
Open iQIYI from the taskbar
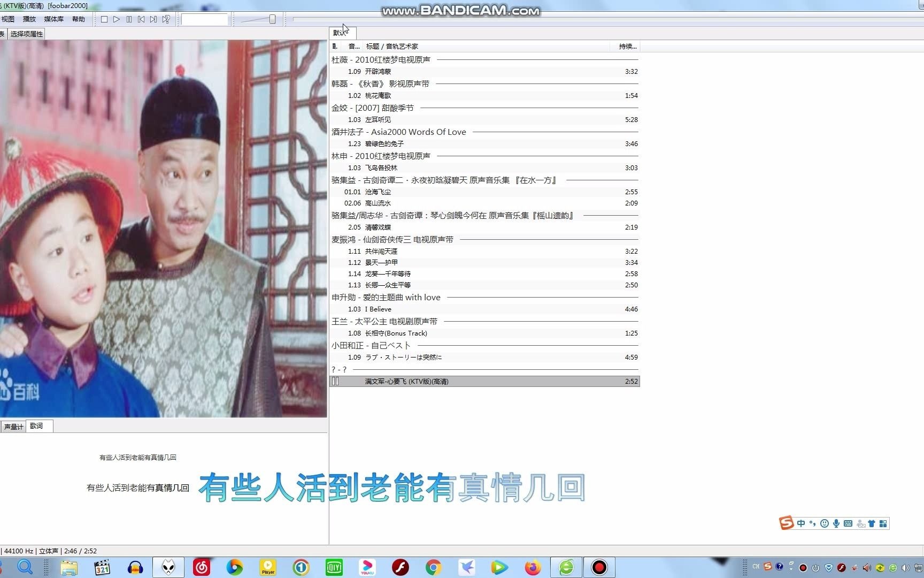[x=334, y=567]
